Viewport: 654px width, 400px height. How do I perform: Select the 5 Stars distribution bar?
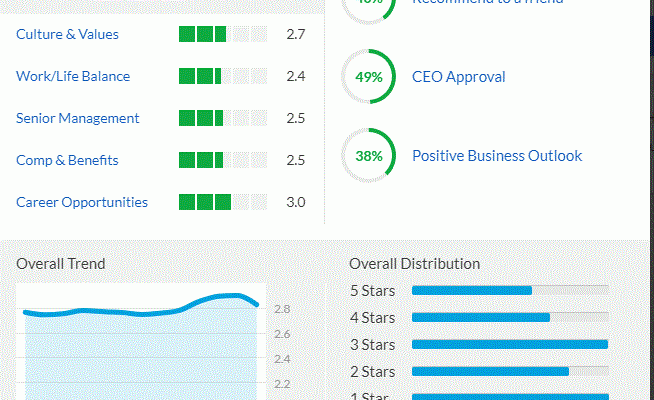(x=509, y=291)
